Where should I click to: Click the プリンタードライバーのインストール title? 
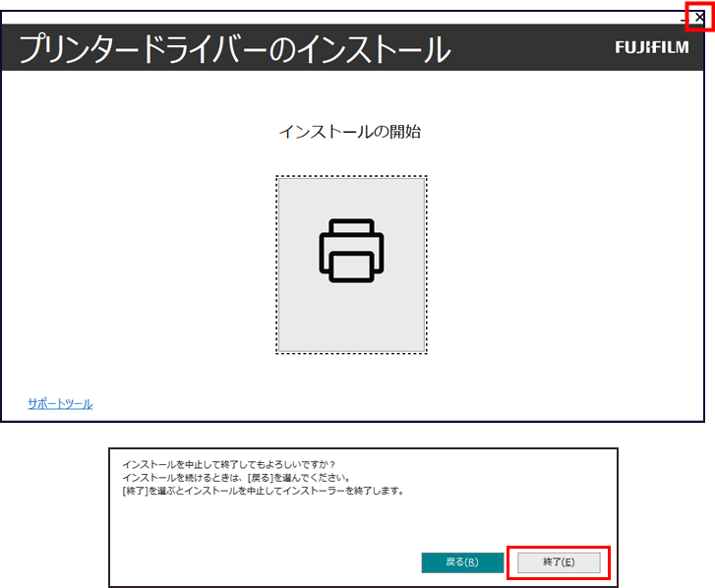click(x=234, y=47)
